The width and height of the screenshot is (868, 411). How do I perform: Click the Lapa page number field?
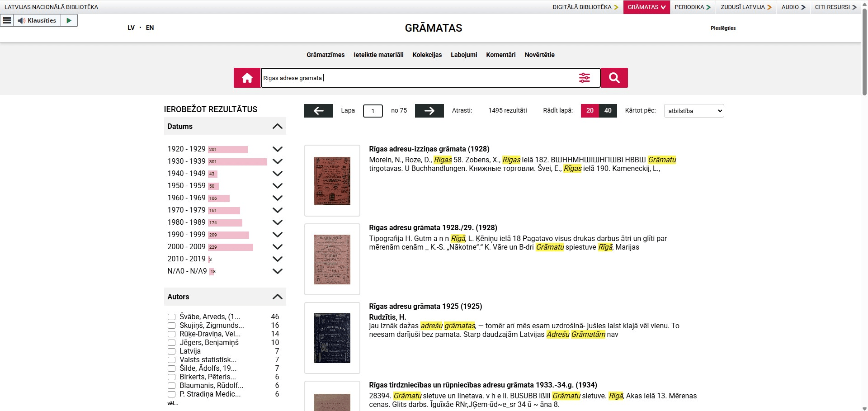373,111
